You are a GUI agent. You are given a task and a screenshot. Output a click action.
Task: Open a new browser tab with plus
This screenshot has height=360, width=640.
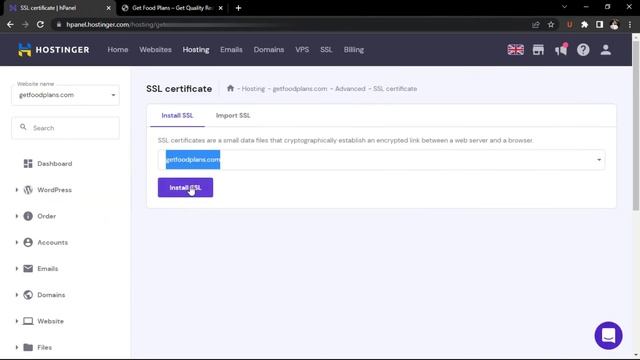(x=238, y=8)
